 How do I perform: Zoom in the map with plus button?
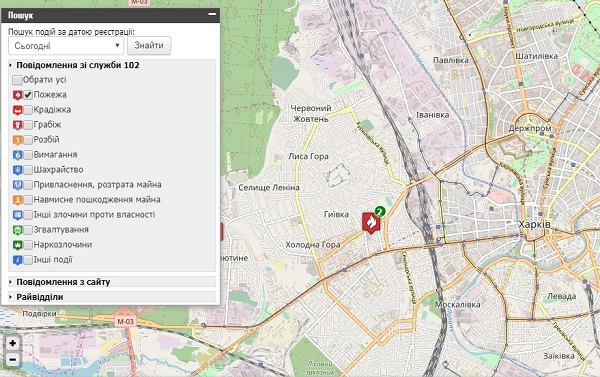pyautogui.click(x=13, y=343)
